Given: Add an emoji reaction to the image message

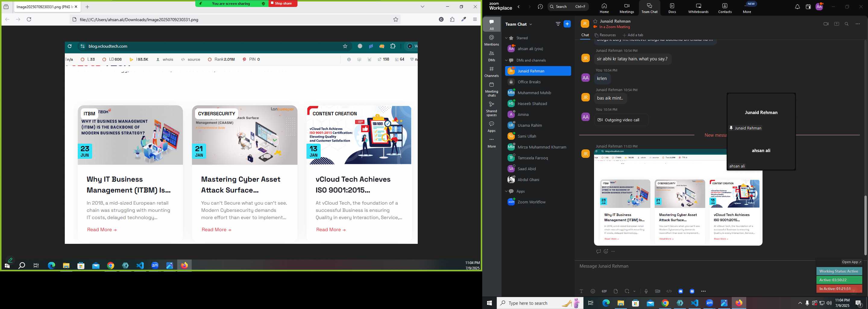Looking at the screenshot, I should 606,251.
